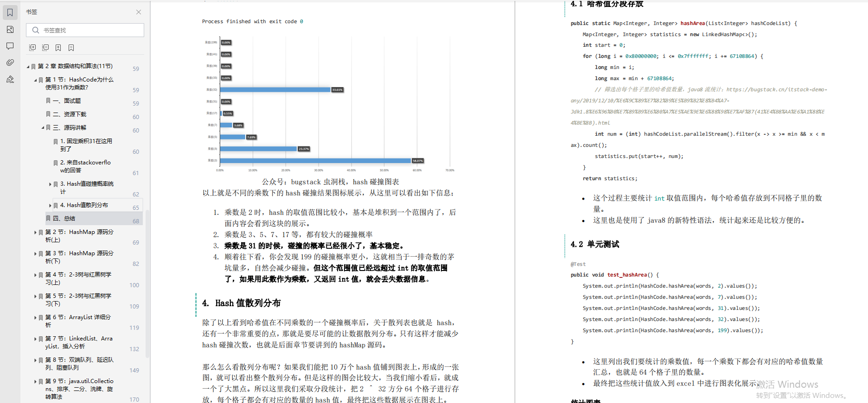Screen dimensions: 868x403
Task: Open bookmark 第 8 节 双端队列、延迟队列
Action: [x=79, y=364]
